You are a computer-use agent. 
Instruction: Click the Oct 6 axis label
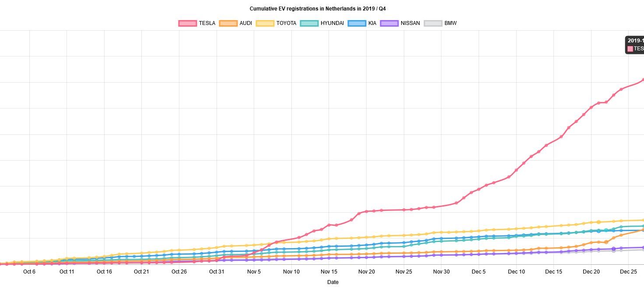pos(29,272)
